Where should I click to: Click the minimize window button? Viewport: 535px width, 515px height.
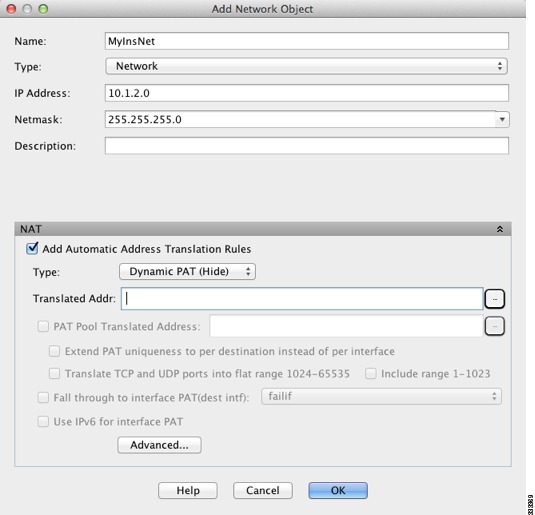click(27, 9)
